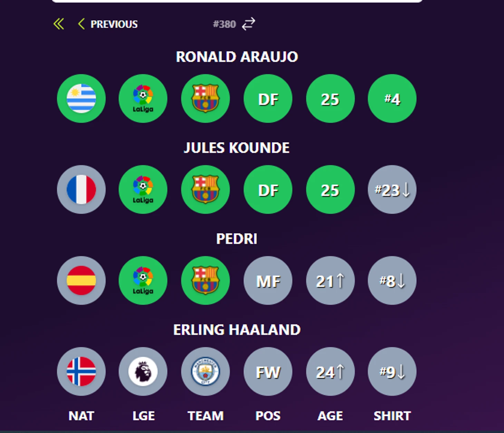
Task: Click the LaLiga logo in Araujo's row
Action: pyautogui.click(x=143, y=98)
